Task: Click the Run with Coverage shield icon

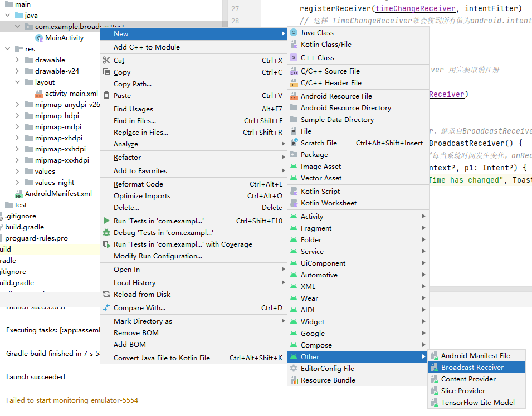Action: (106, 244)
